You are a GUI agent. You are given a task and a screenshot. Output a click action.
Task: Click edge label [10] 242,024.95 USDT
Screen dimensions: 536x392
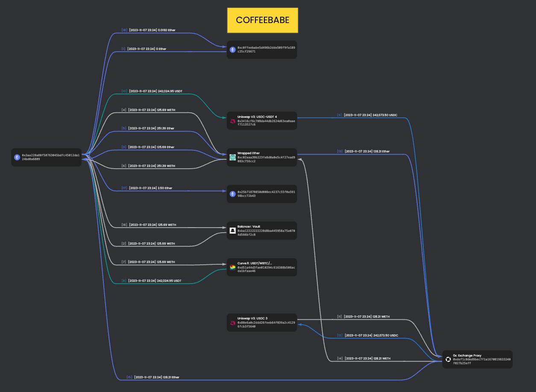click(x=152, y=91)
